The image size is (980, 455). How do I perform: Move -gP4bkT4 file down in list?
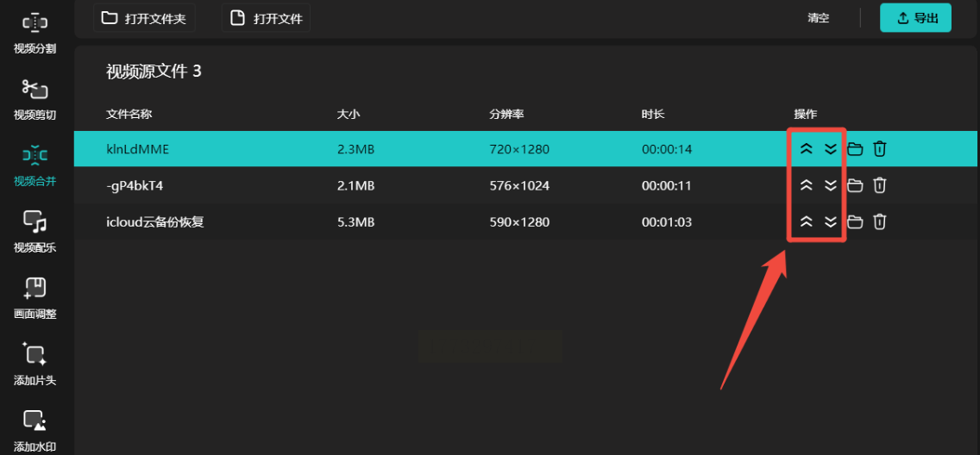tap(830, 185)
